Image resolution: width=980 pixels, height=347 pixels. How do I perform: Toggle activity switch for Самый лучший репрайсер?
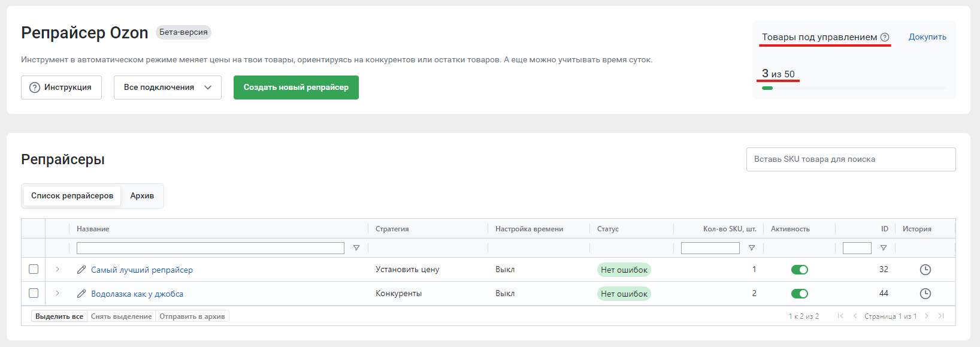coord(800,270)
